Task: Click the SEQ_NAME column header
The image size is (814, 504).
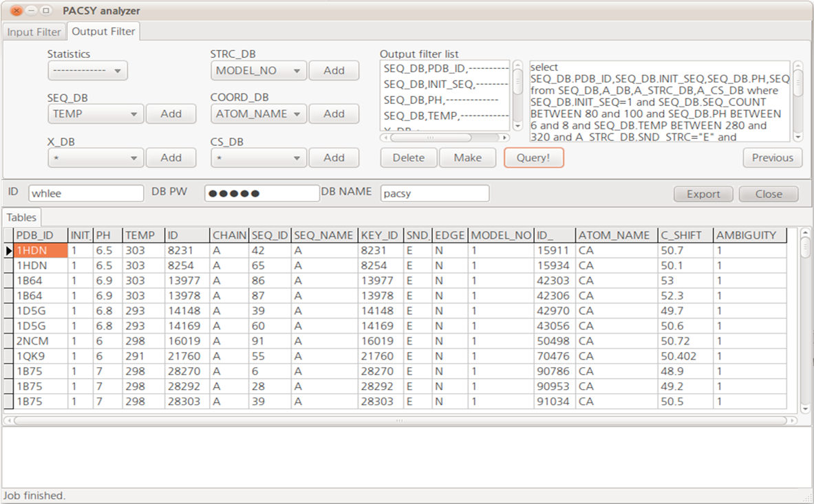Action: 325,235
